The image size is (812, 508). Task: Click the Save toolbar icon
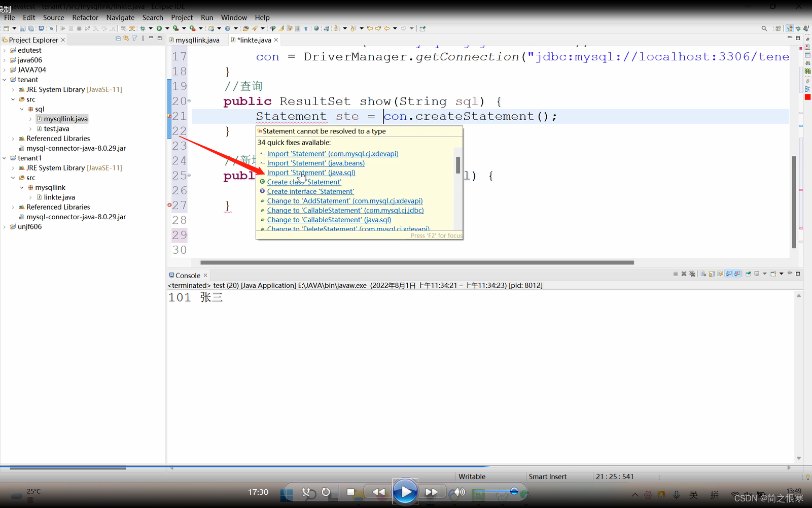[23, 28]
